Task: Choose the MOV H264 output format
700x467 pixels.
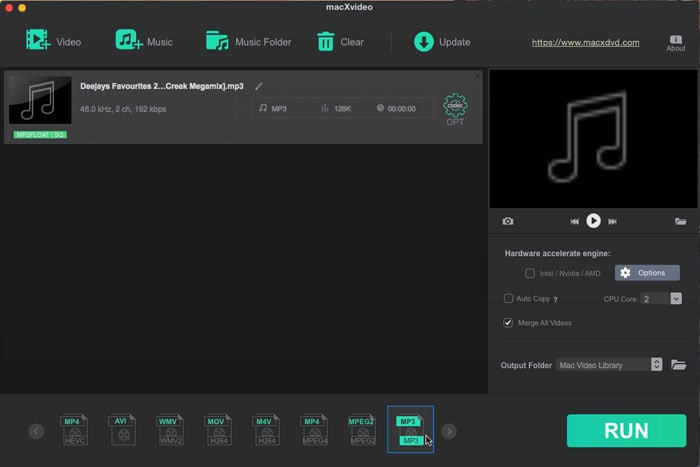Action: 218,429
